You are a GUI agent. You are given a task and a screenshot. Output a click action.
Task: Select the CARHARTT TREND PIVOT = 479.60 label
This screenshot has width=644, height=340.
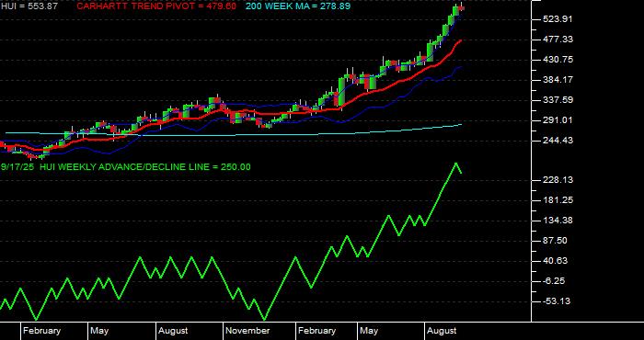tap(156, 6)
